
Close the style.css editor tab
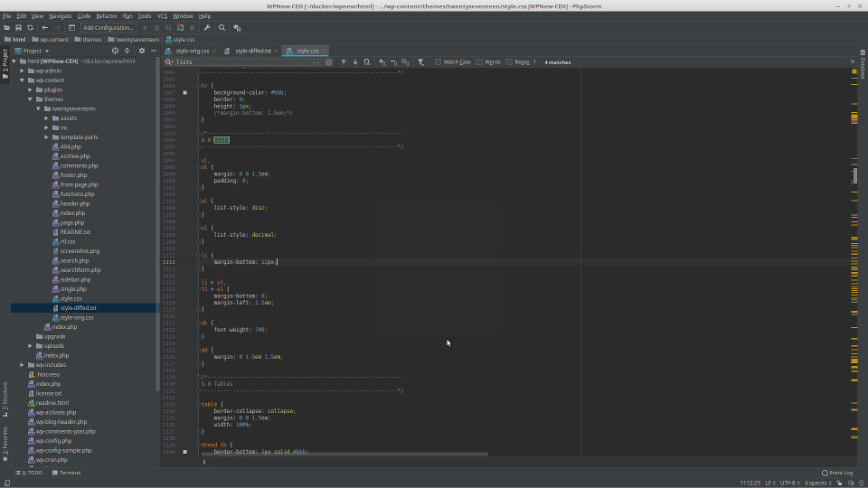click(x=324, y=51)
